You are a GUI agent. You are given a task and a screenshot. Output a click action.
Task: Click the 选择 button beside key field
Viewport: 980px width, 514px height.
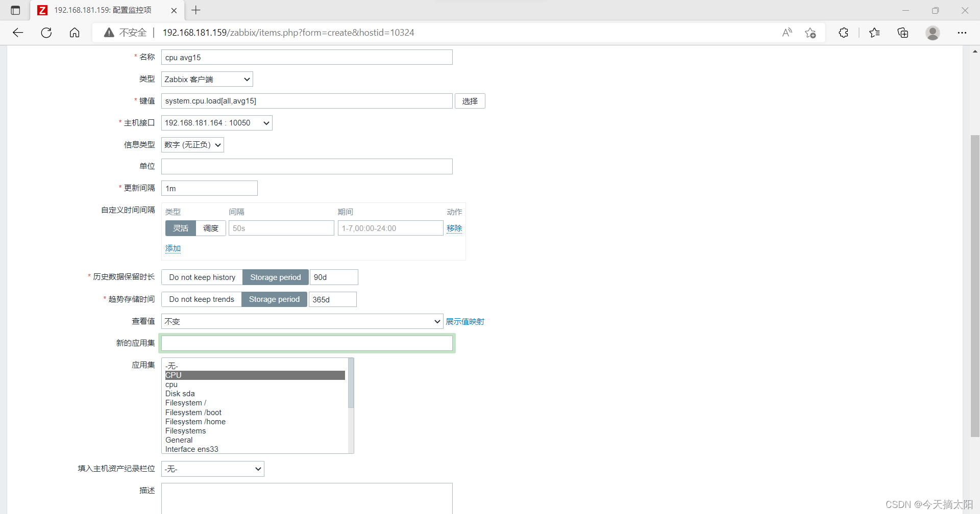pyautogui.click(x=470, y=101)
